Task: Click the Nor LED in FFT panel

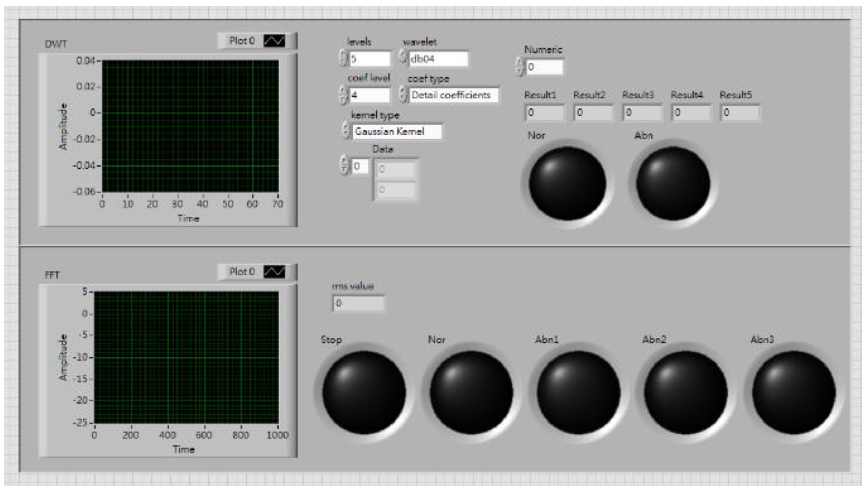Action: [471, 392]
